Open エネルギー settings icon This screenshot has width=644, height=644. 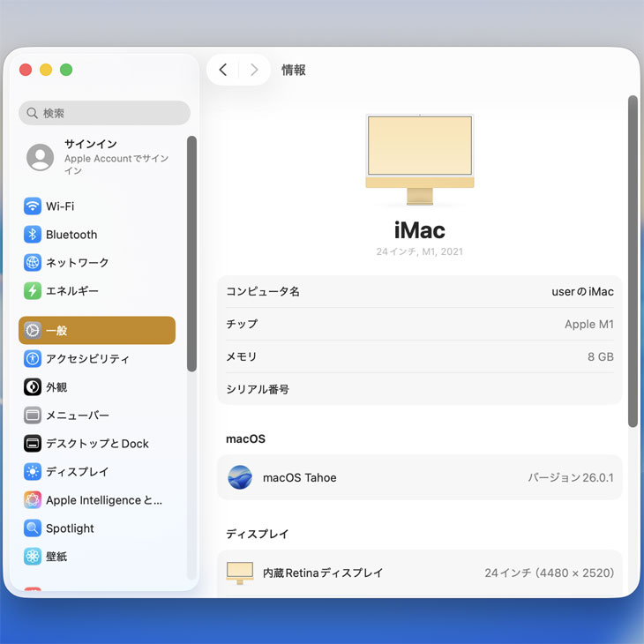point(33,291)
